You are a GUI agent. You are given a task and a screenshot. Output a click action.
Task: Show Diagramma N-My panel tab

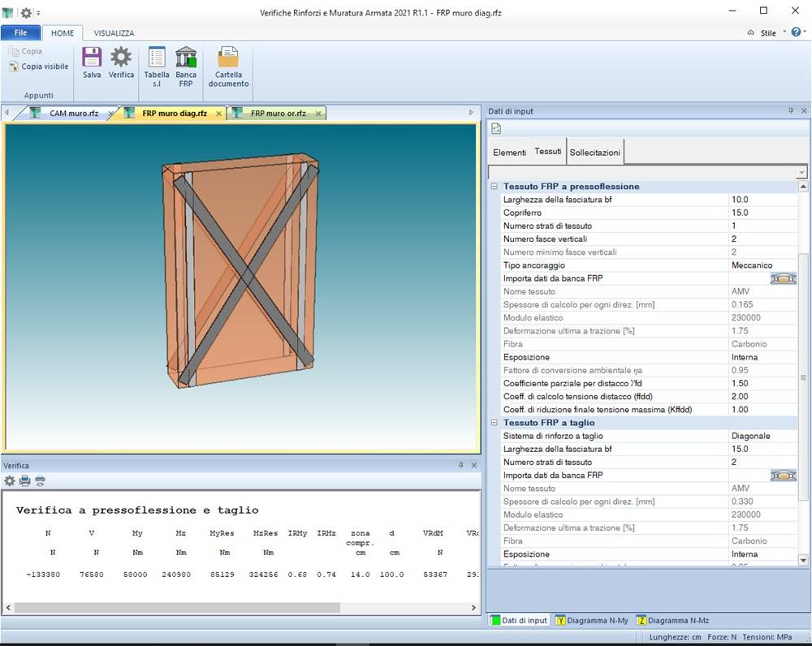point(591,620)
